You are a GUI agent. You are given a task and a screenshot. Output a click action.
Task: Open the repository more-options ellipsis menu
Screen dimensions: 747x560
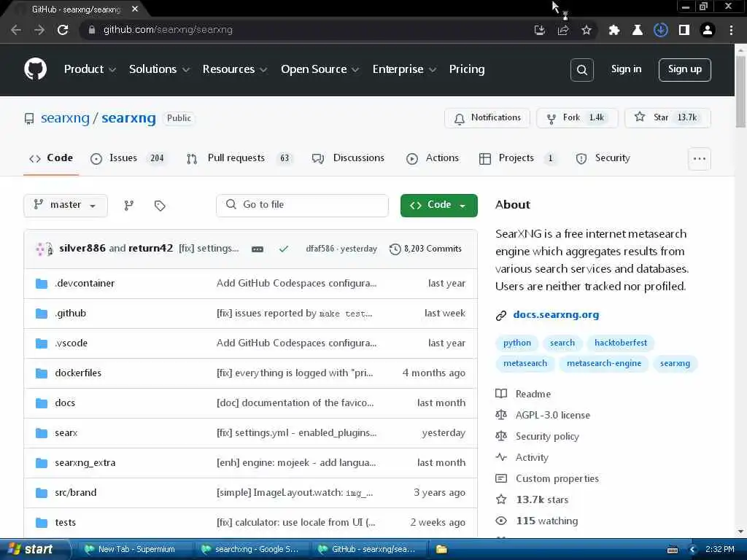700,158
